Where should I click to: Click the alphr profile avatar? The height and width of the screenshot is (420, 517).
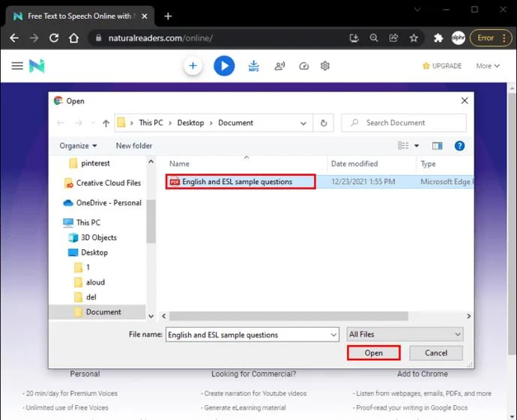[x=459, y=38]
